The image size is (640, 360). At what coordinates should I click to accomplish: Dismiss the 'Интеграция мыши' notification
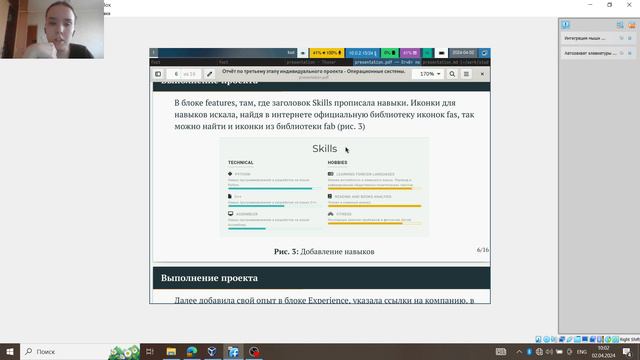[630, 38]
